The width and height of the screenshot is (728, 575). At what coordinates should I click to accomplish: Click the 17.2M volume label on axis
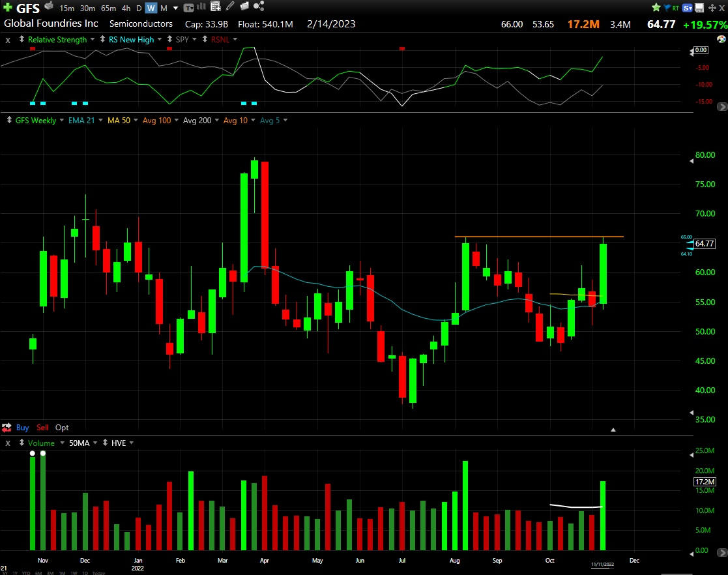pos(705,482)
